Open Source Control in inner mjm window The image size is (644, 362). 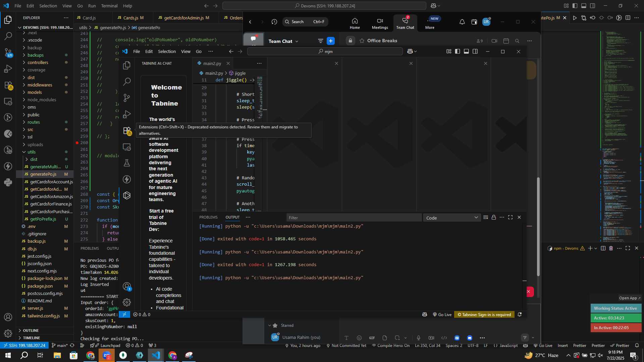127,98
